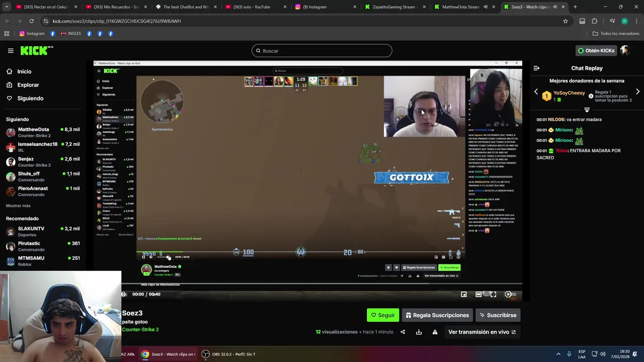
Task: Mute the Soez3 tab audio icon
Action: click(x=555, y=7)
